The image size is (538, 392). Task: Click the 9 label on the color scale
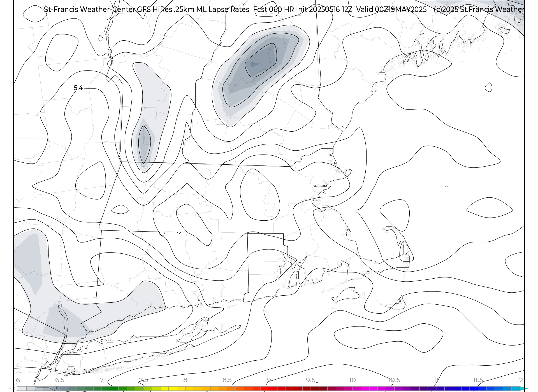pos(269,380)
